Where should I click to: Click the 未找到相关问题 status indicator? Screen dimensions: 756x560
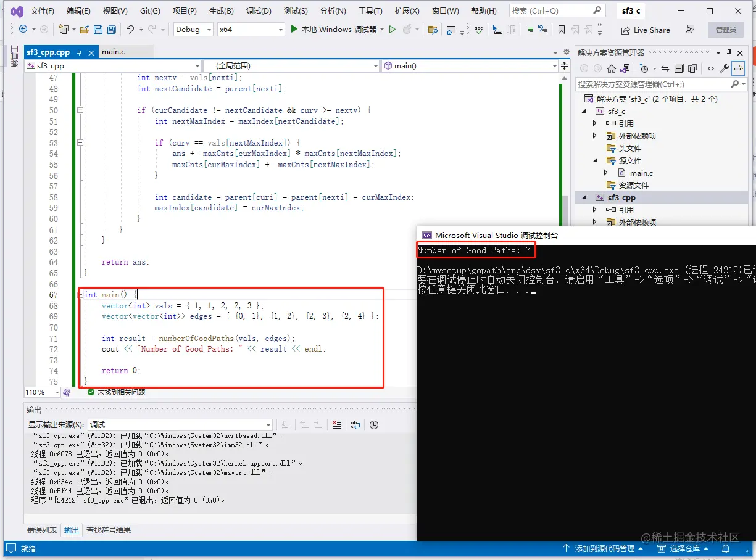click(x=116, y=392)
